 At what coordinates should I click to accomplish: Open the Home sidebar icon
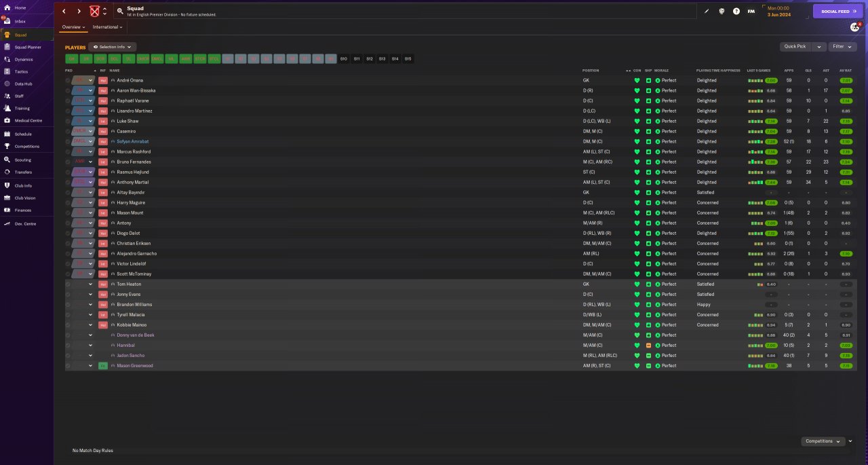[x=7, y=7]
